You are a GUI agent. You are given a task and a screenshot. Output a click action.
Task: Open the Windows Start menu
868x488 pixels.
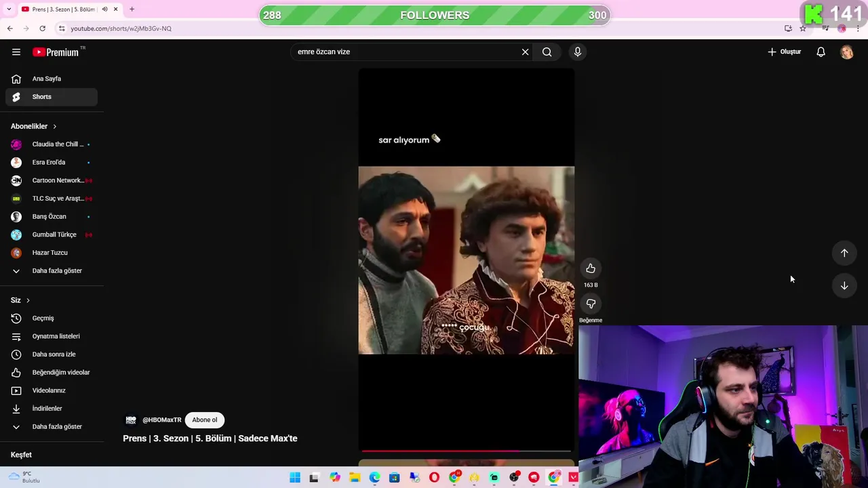[x=295, y=478]
